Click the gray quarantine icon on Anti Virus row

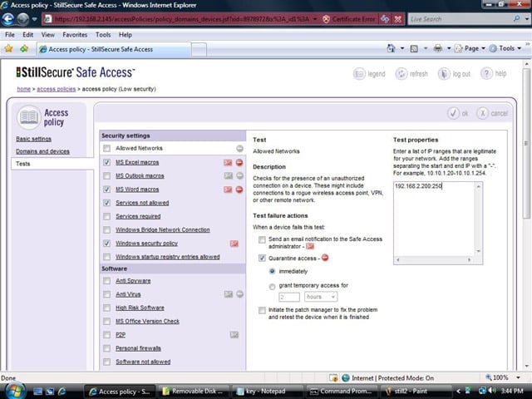(x=240, y=294)
